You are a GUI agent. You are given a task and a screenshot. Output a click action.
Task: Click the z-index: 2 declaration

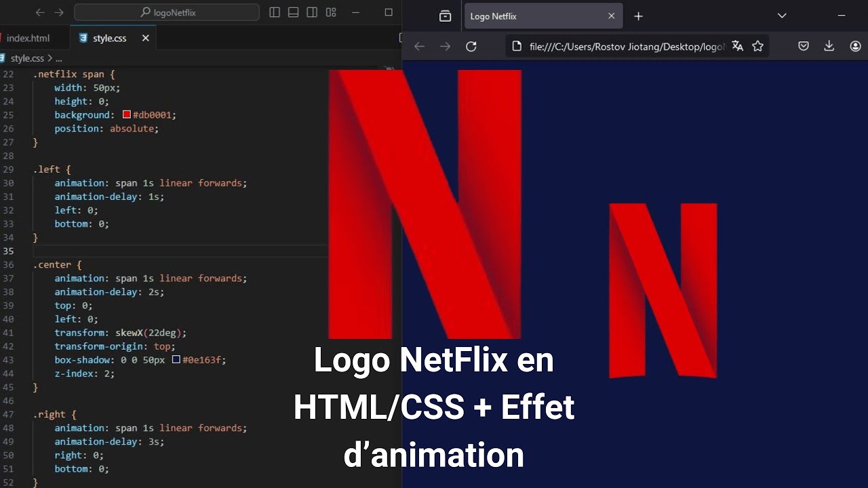click(x=85, y=373)
